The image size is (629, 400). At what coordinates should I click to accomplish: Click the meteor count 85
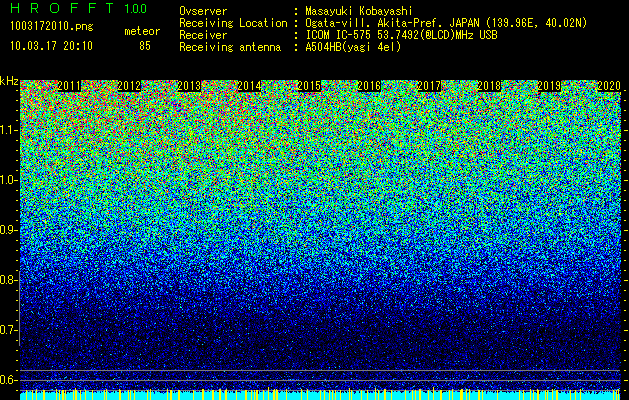[x=145, y=46]
